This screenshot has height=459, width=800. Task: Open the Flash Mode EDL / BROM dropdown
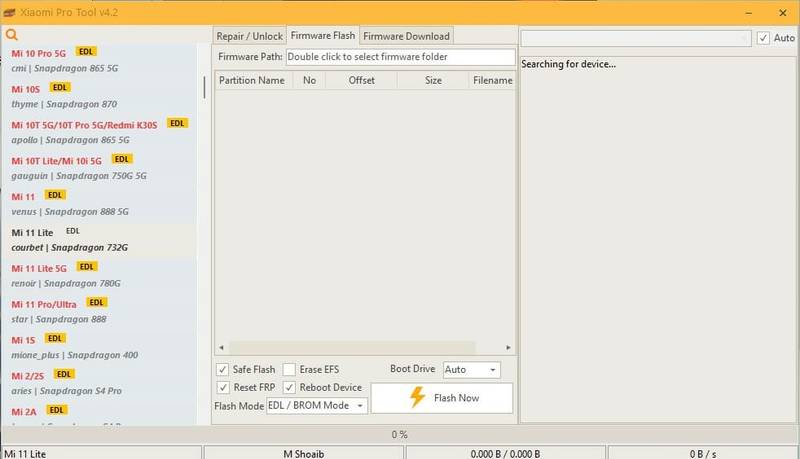tap(316, 405)
